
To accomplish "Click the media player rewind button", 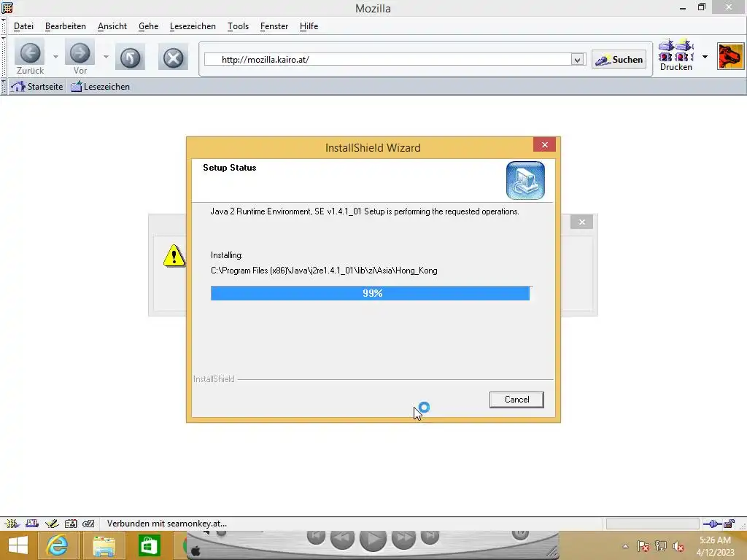I will (342, 538).
